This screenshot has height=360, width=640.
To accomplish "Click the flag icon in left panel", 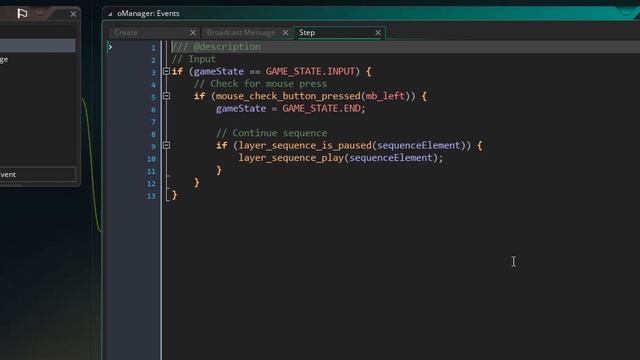I will pyautogui.click(x=22, y=14).
